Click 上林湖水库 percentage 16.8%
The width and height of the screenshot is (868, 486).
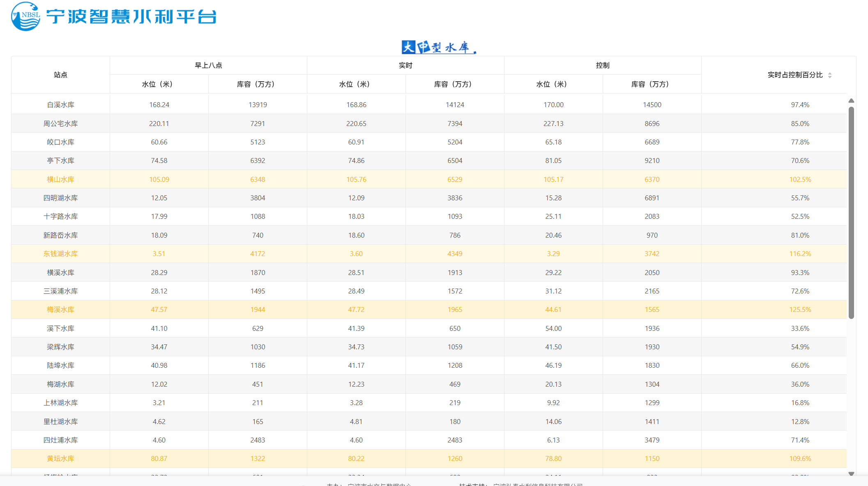(800, 403)
